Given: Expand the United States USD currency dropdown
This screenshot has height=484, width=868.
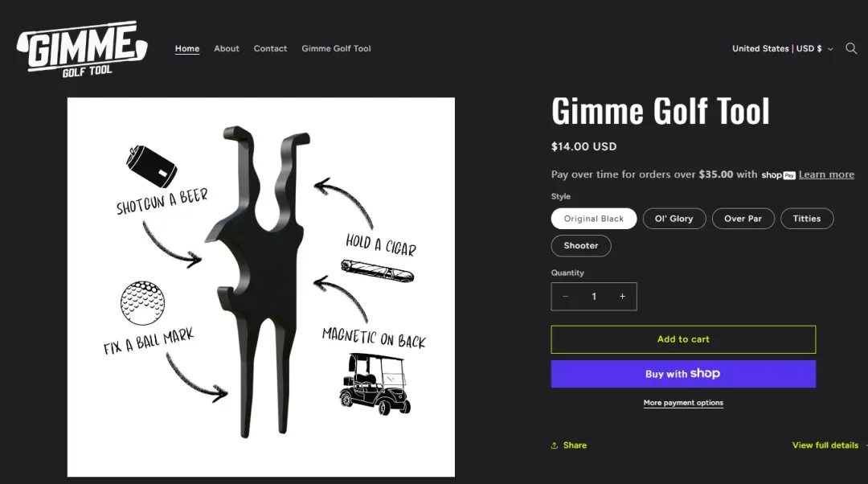Looking at the screenshot, I should pyautogui.click(x=782, y=49).
